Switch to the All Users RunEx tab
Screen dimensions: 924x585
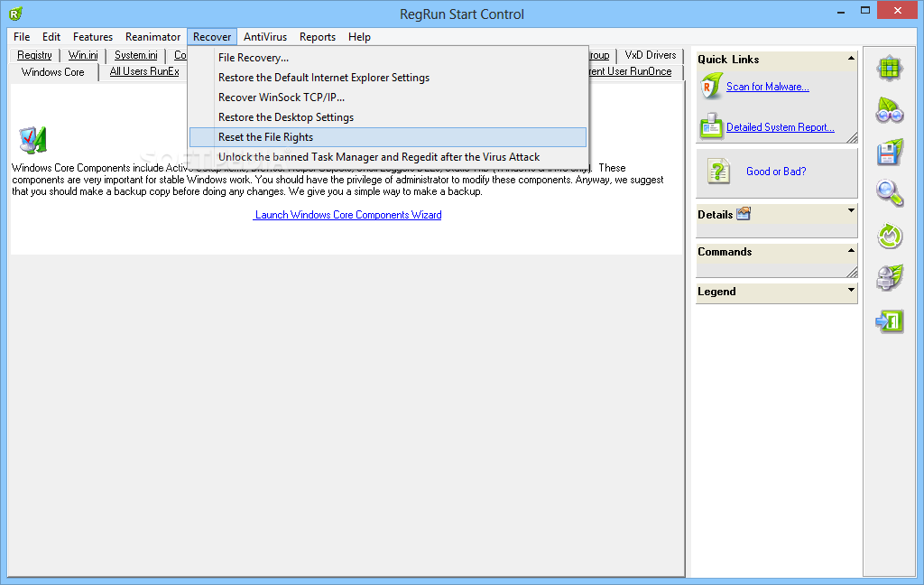pos(144,71)
